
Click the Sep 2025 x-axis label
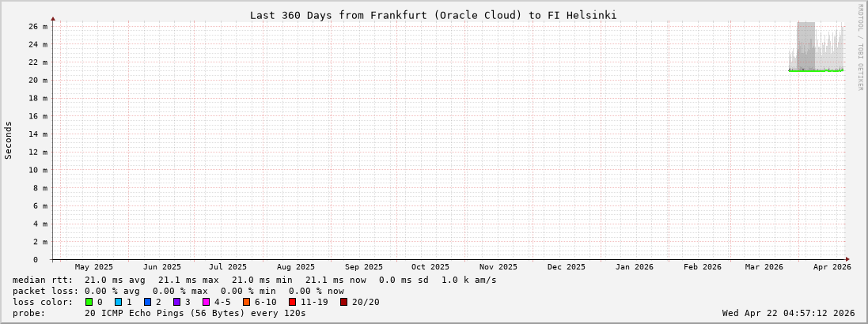[x=364, y=267]
